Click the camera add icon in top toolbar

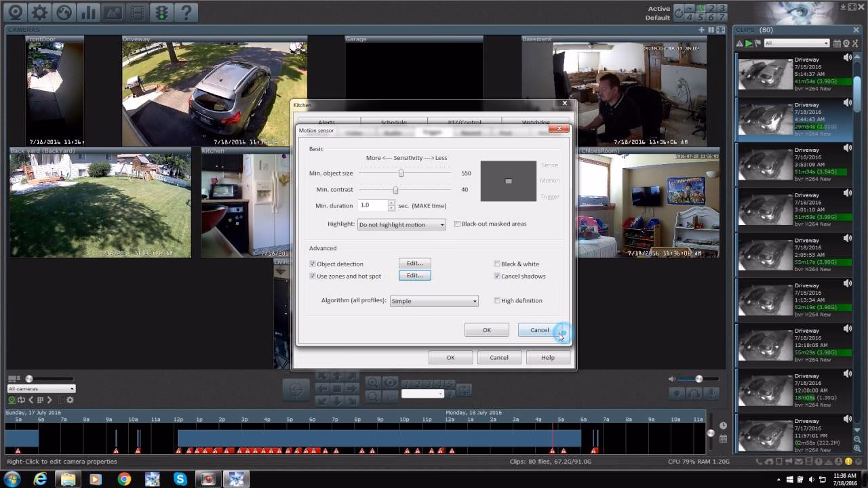coord(702,30)
